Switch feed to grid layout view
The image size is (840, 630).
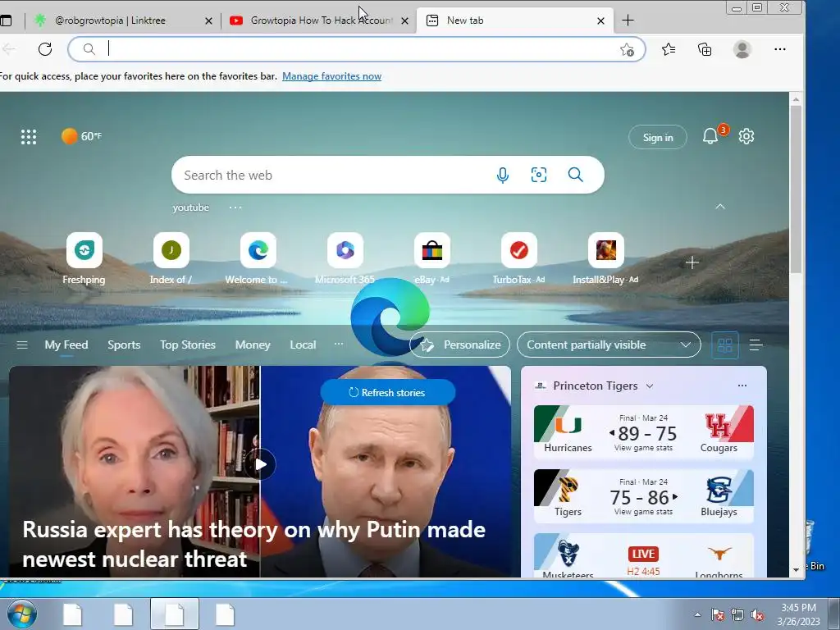[x=725, y=345]
